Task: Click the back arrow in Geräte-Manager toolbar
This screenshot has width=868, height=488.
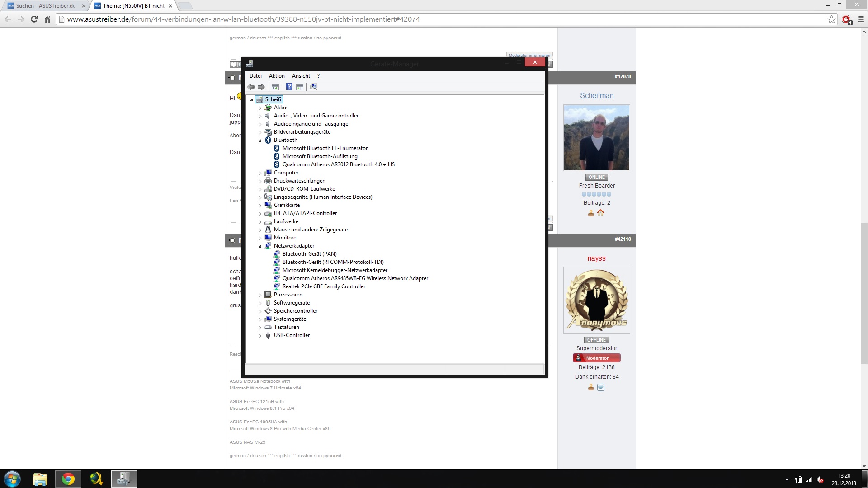Action: (x=251, y=87)
